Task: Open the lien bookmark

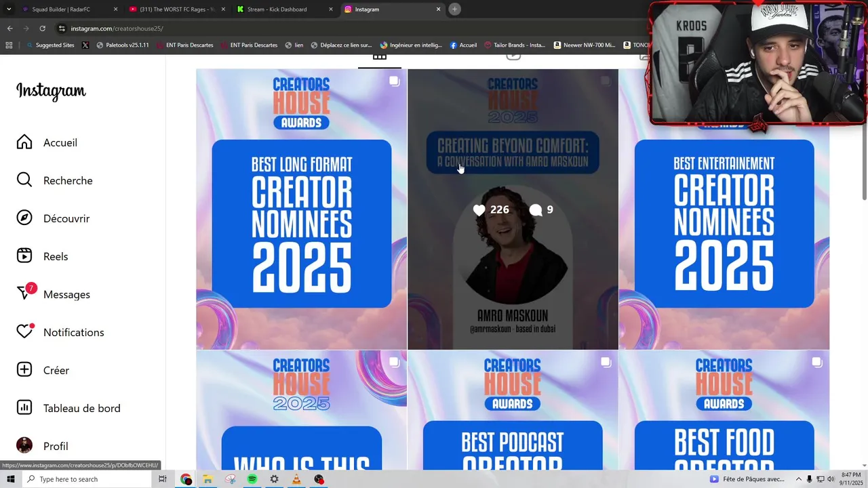Action: pos(294,45)
